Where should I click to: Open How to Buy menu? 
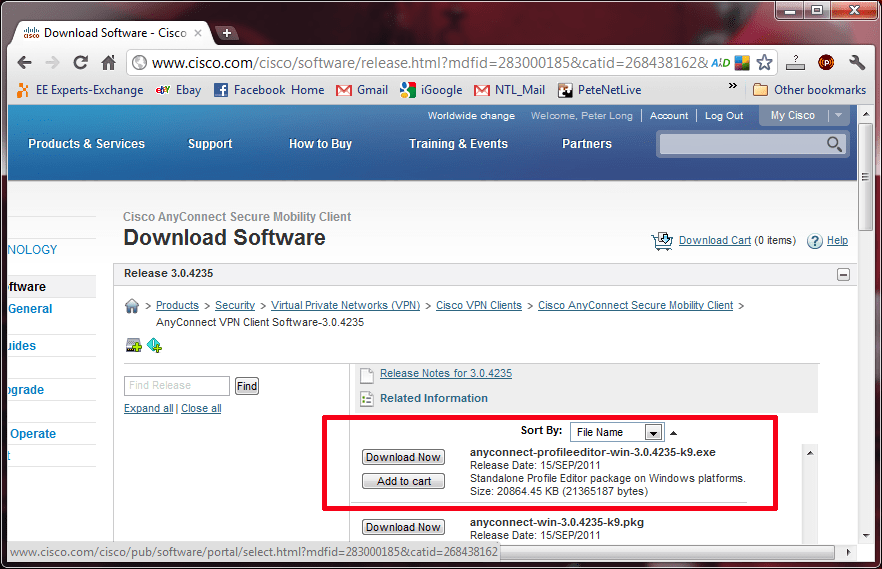[321, 144]
